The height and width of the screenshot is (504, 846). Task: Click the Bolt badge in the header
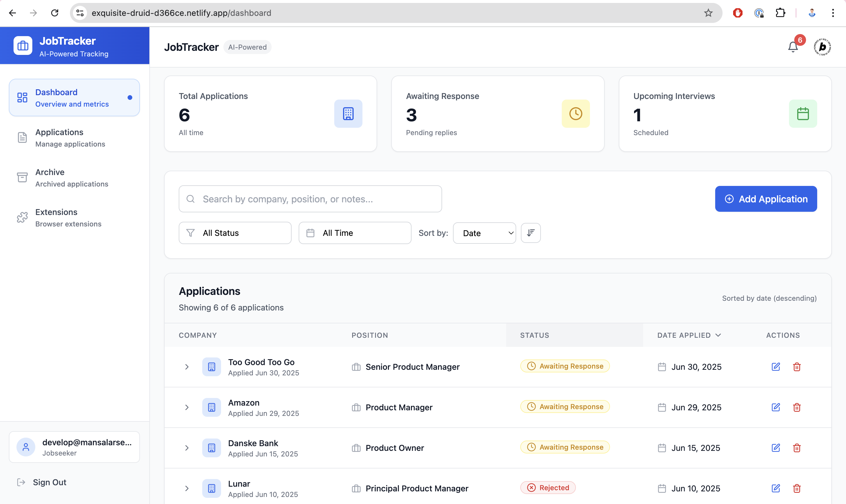[822, 47]
